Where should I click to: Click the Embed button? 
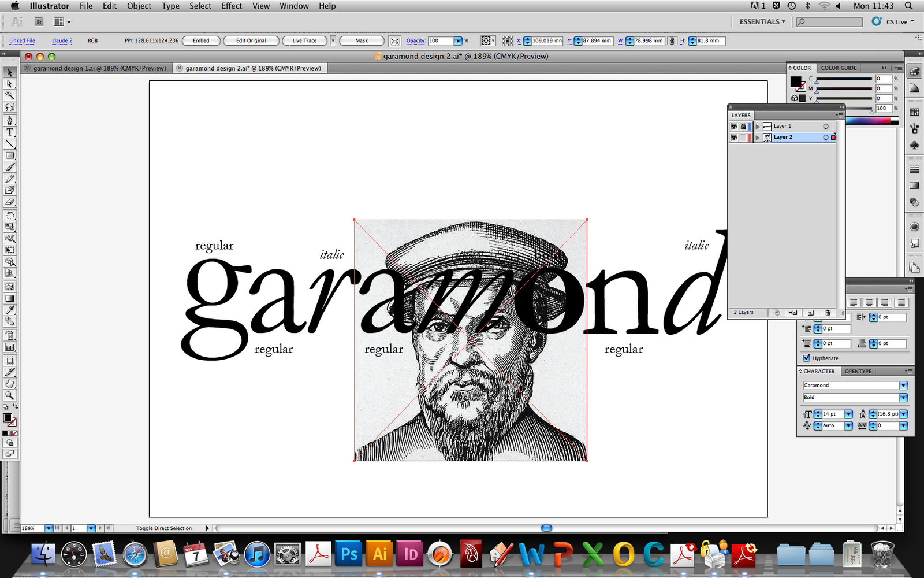point(201,41)
